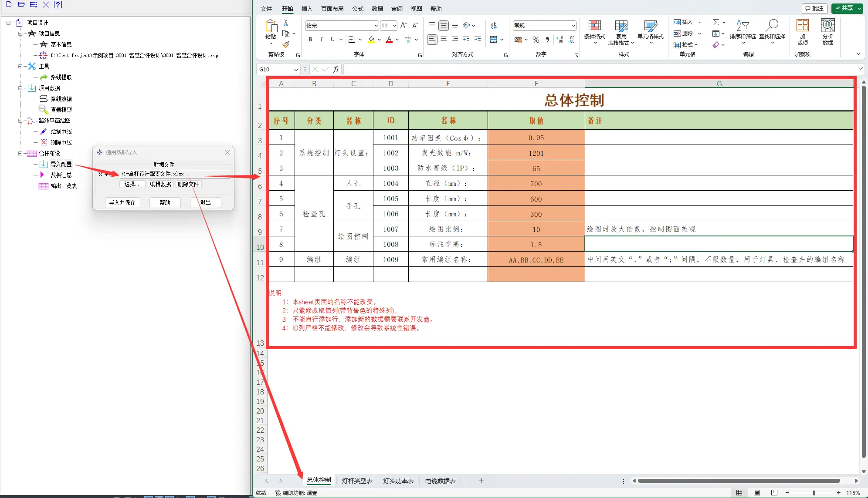Click the Analyze Data icon
The height and width of the screenshot is (498, 868).
click(x=827, y=26)
